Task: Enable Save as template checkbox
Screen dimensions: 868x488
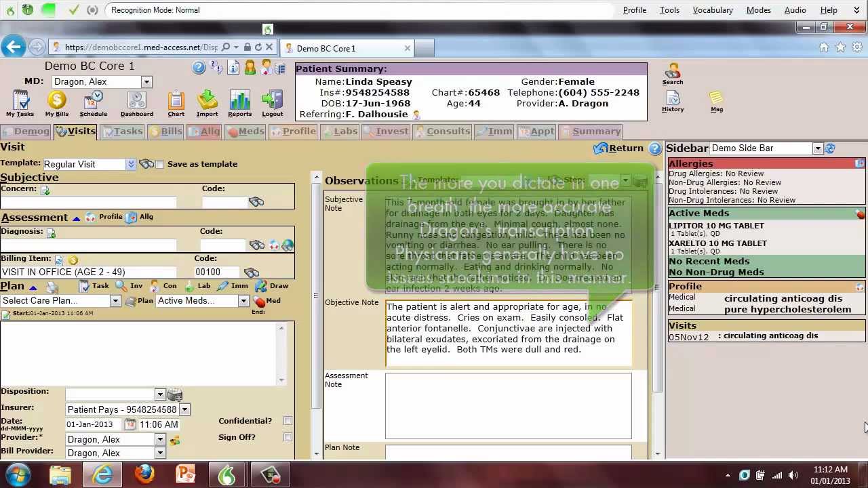Action: (160, 164)
